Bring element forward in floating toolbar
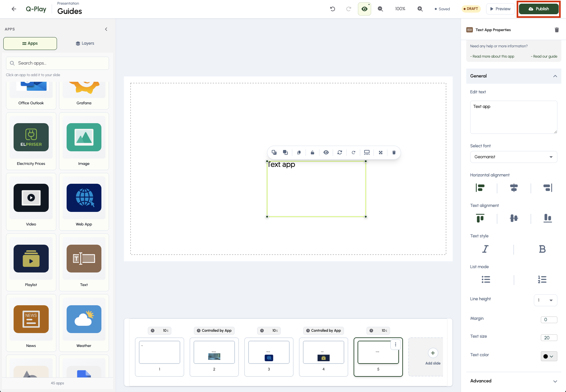 click(x=285, y=153)
